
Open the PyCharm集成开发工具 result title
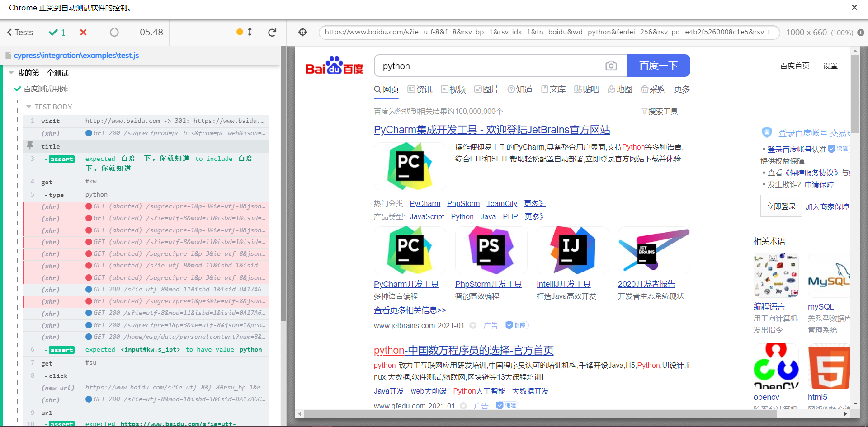point(492,130)
